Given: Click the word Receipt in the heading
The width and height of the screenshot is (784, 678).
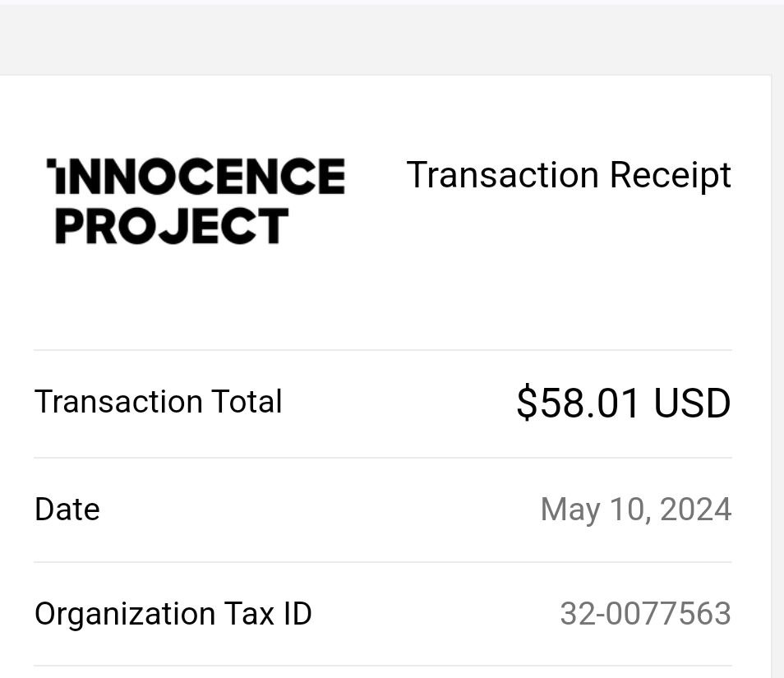Looking at the screenshot, I should point(671,176).
